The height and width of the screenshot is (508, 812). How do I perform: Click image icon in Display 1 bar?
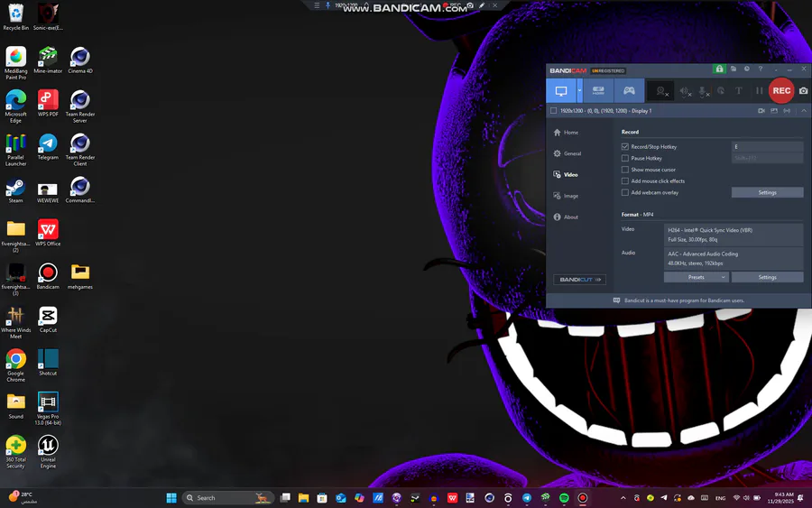click(774, 111)
